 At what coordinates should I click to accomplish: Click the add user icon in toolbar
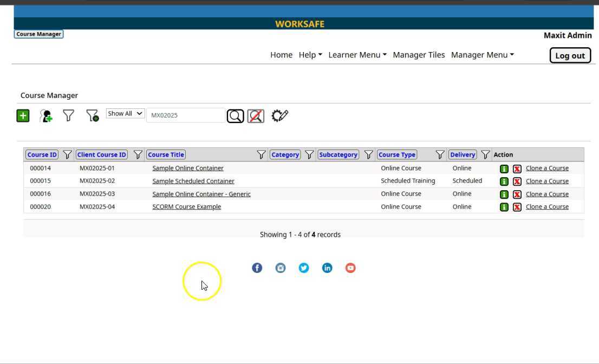(46, 115)
